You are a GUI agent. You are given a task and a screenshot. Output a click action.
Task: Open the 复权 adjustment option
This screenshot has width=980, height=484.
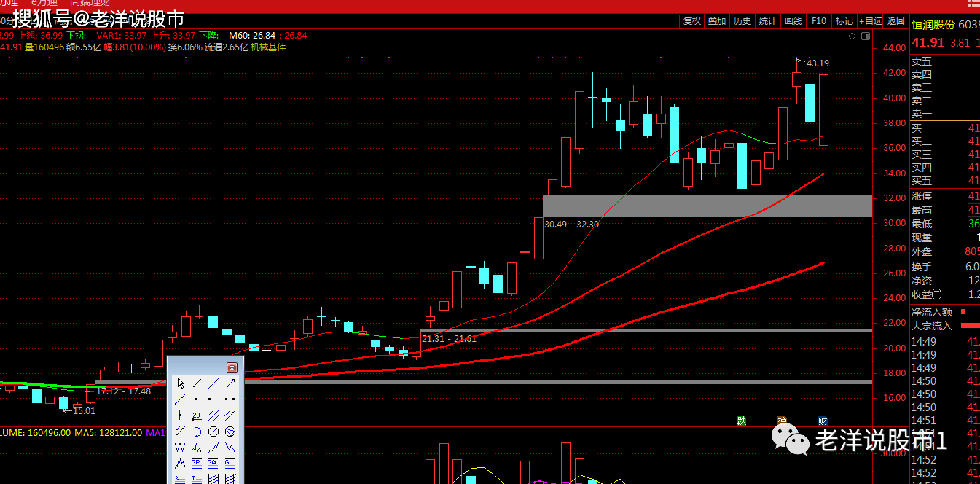pos(691,21)
